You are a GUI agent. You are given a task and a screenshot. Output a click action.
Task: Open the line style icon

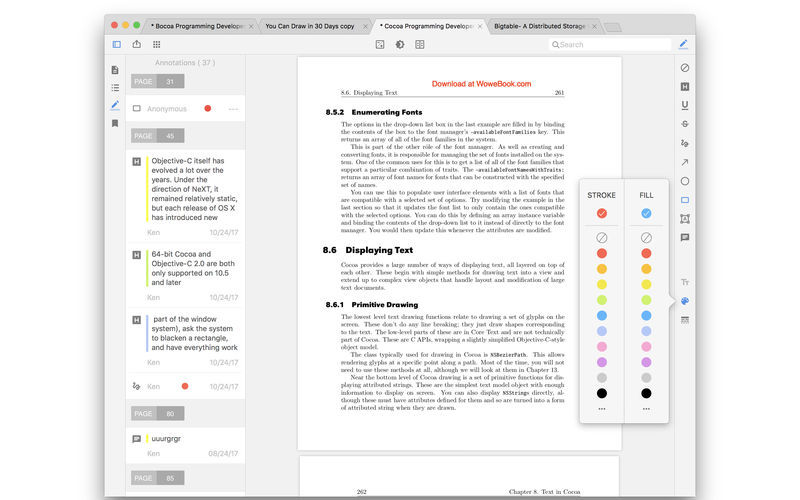685,320
